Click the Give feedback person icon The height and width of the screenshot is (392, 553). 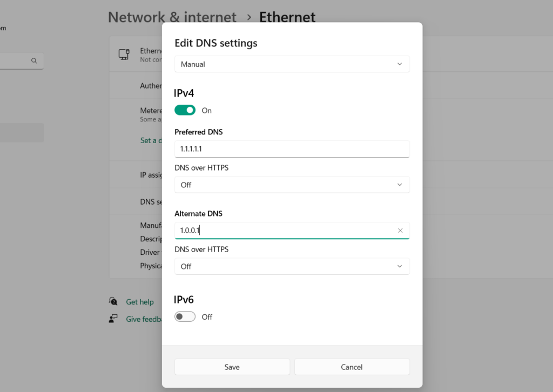point(113,319)
